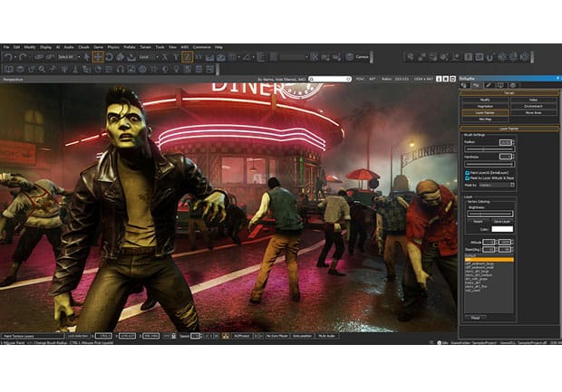Open the Modify menu

click(30, 47)
